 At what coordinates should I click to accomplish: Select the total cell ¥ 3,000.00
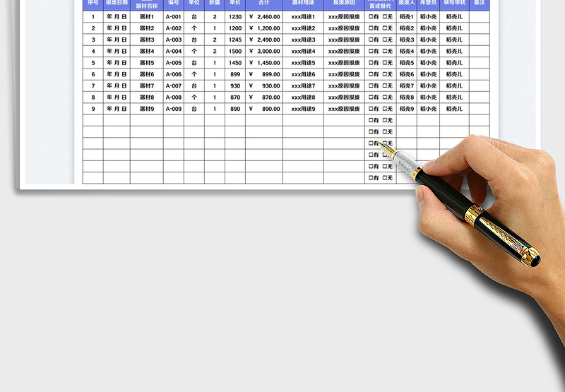pyautogui.click(x=264, y=51)
